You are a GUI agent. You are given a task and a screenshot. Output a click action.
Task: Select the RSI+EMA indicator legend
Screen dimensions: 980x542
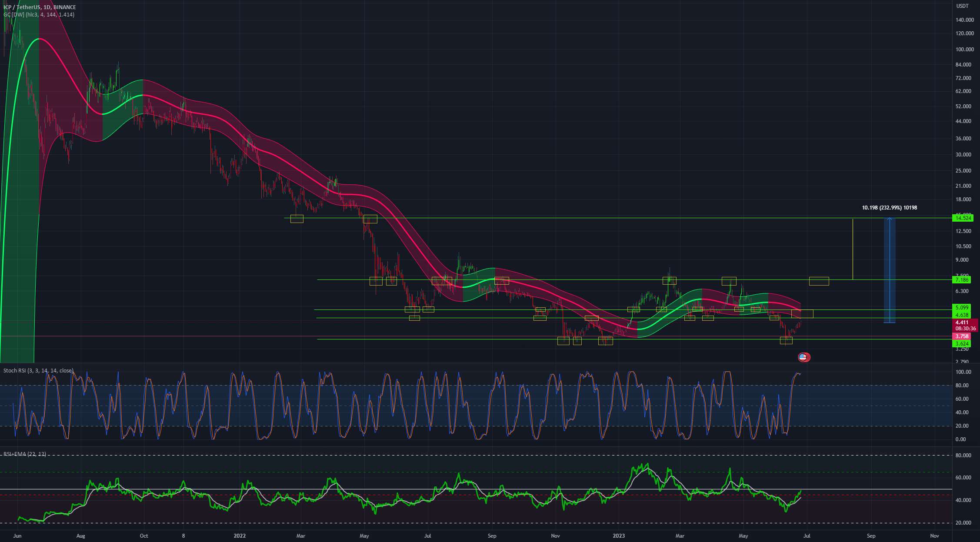click(x=24, y=454)
